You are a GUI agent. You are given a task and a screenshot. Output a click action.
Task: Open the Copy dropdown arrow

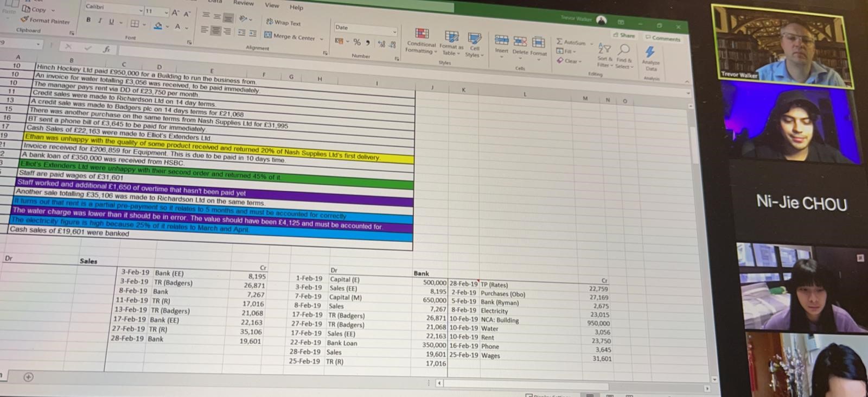click(53, 10)
